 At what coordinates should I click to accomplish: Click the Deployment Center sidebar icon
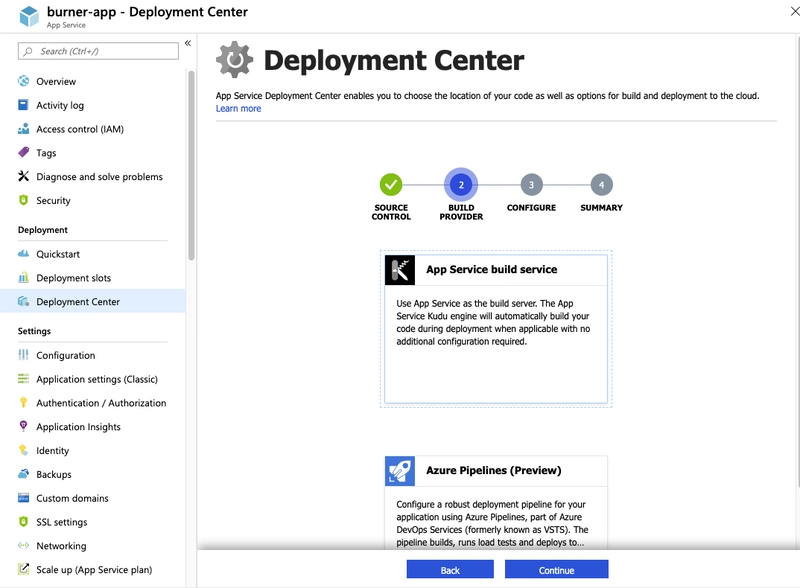coord(23,301)
